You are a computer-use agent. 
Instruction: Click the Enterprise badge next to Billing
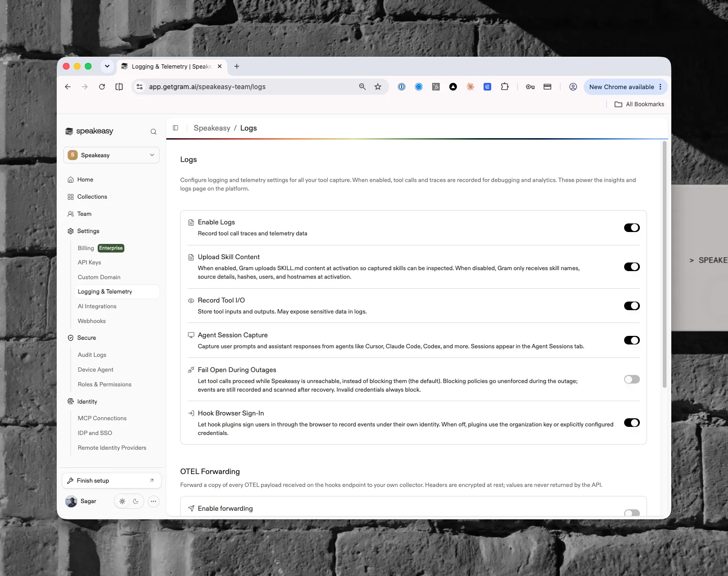pyautogui.click(x=111, y=248)
